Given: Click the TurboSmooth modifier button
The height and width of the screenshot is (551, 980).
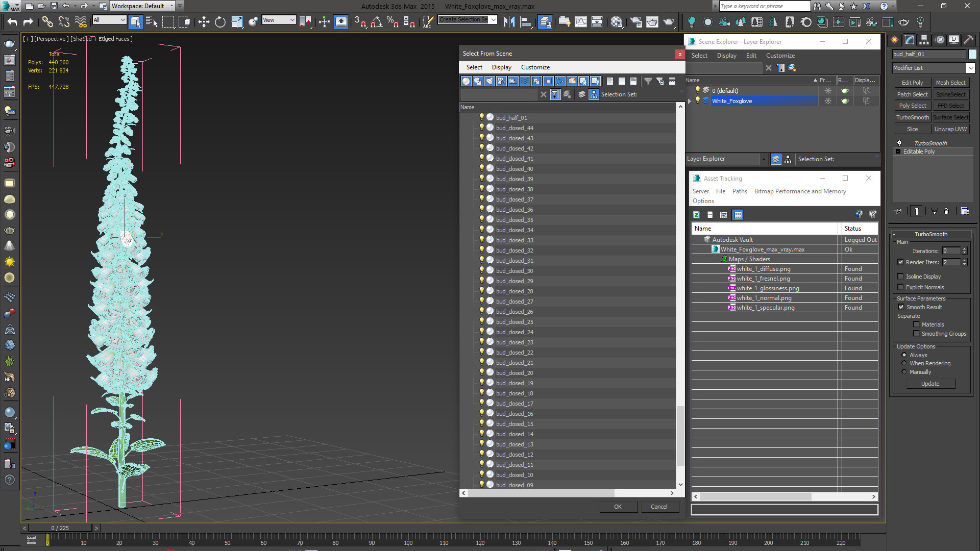Looking at the screenshot, I should tap(912, 117).
